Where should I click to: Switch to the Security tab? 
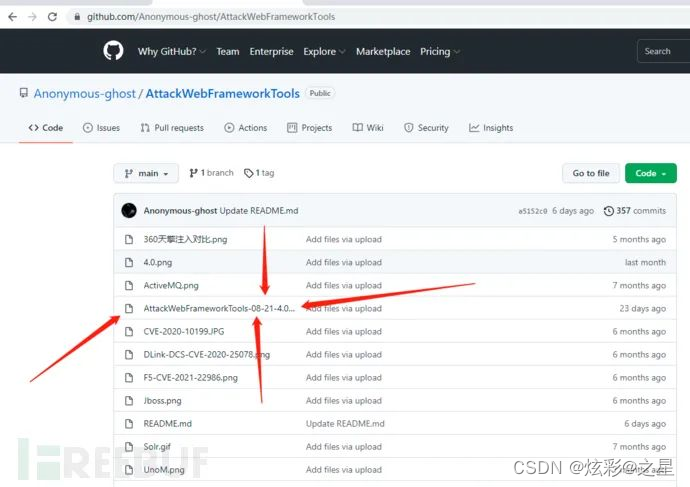tap(426, 128)
